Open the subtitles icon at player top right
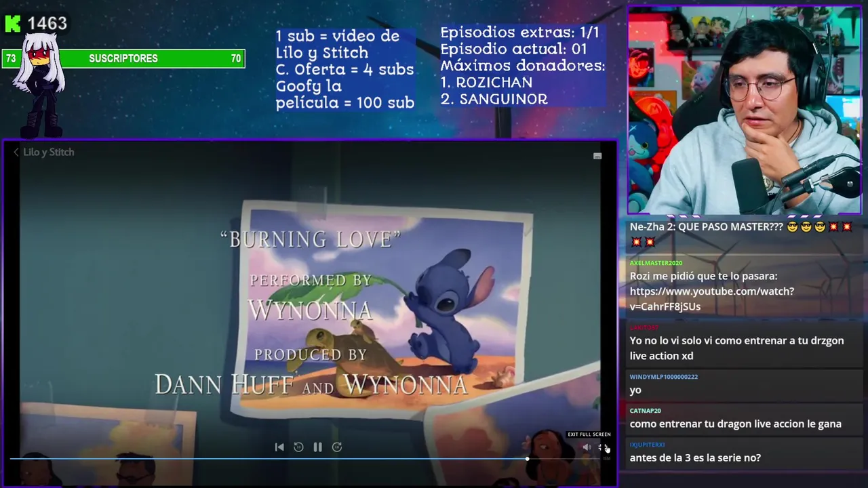 [x=597, y=156]
